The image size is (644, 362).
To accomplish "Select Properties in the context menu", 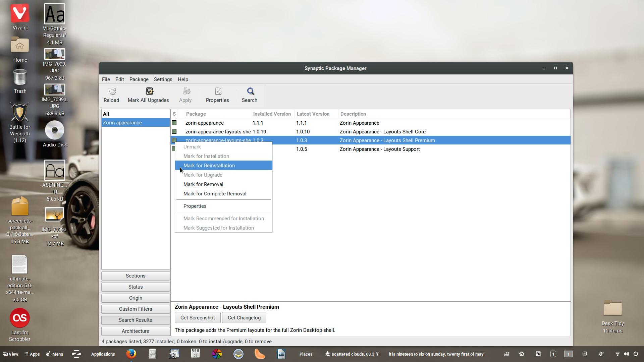I will click(224, 206).
